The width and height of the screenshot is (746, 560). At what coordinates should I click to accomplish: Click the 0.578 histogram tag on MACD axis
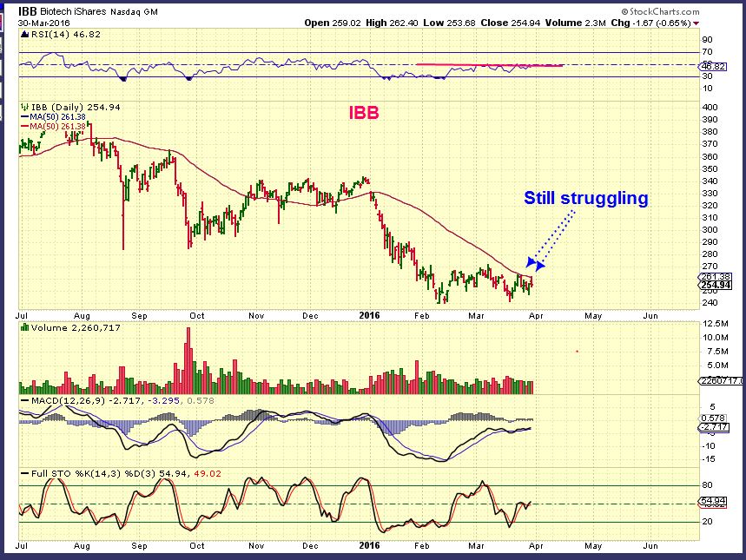point(713,418)
